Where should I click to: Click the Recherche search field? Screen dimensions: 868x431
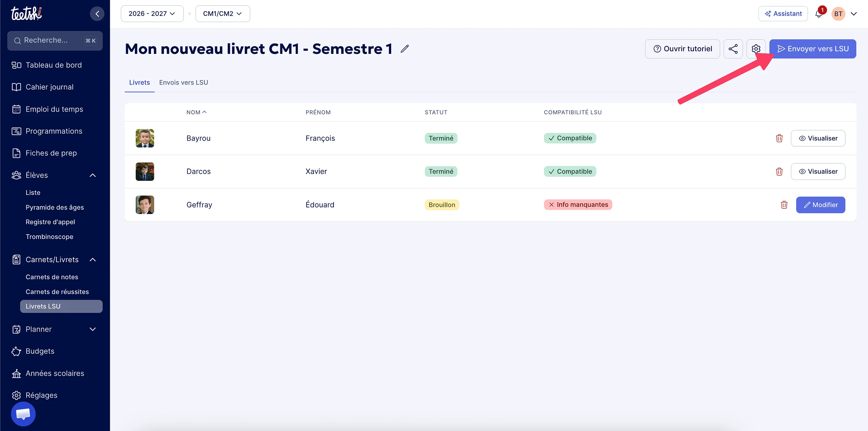point(55,41)
